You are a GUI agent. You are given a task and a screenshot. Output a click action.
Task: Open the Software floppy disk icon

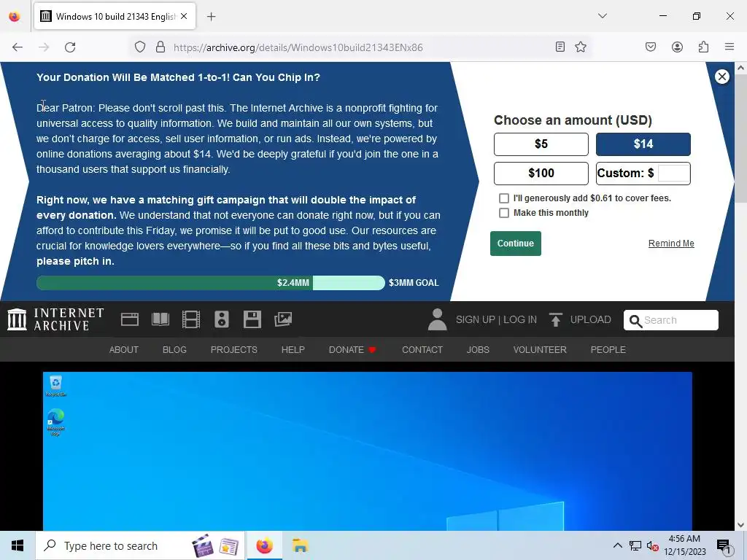click(252, 319)
